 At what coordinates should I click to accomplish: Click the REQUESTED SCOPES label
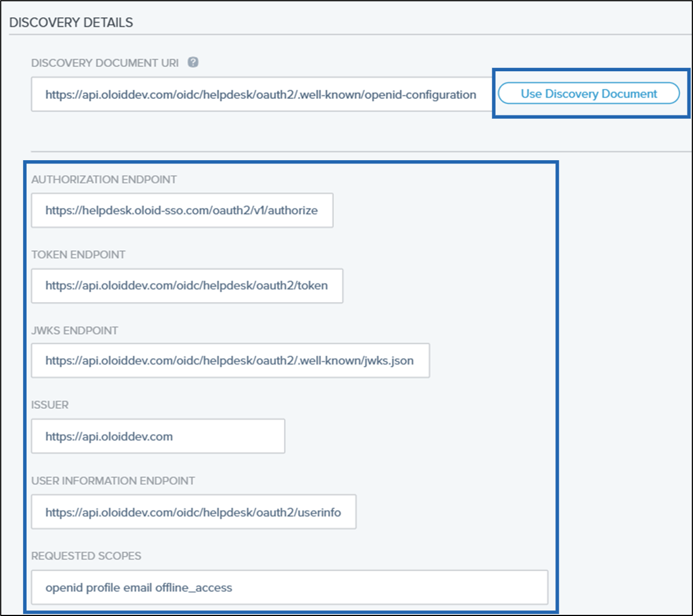(86, 556)
